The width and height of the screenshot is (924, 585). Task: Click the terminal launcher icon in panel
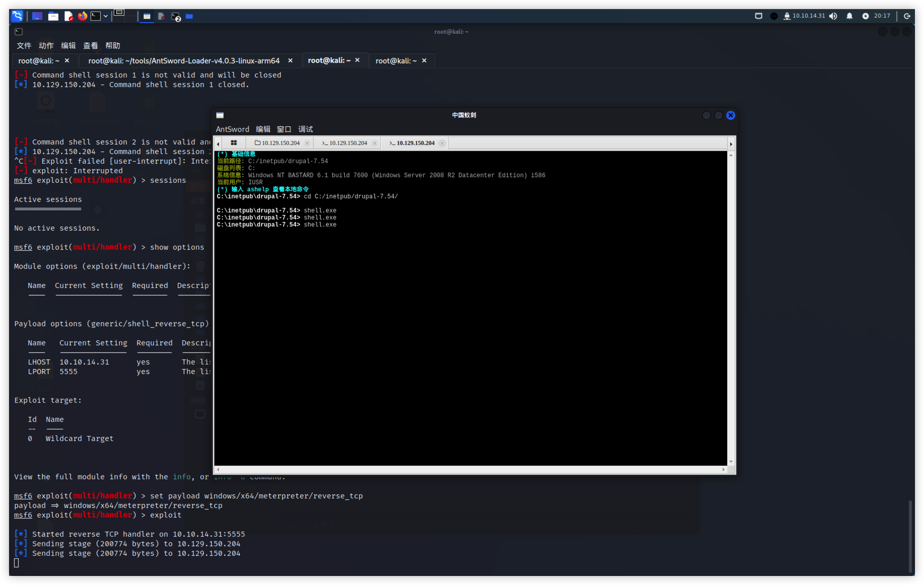tap(95, 16)
